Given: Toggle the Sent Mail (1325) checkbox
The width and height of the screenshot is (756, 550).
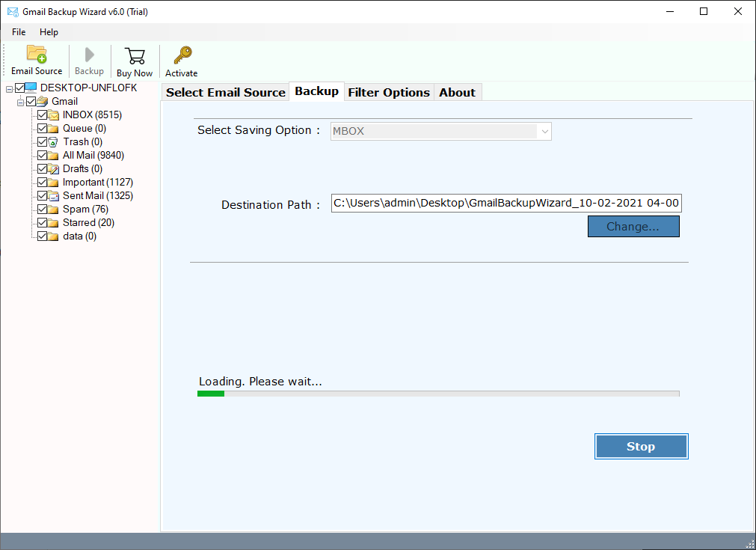Looking at the screenshot, I should [x=42, y=196].
